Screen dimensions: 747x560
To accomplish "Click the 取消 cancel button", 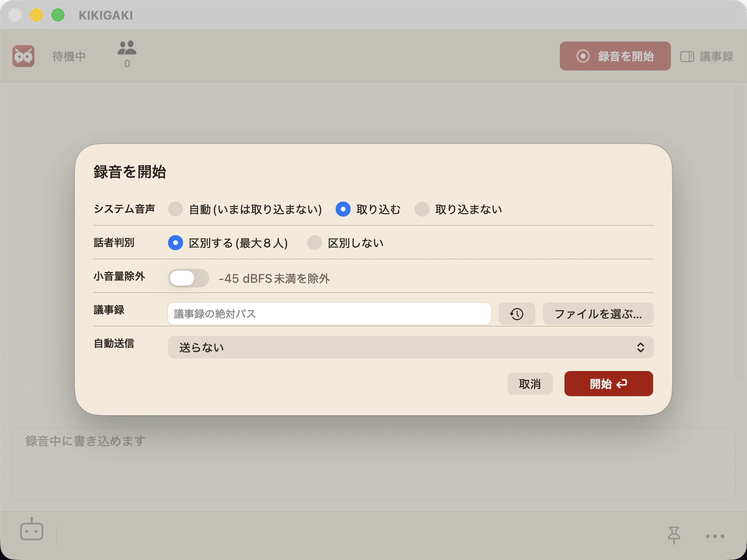I will coord(530,384).
